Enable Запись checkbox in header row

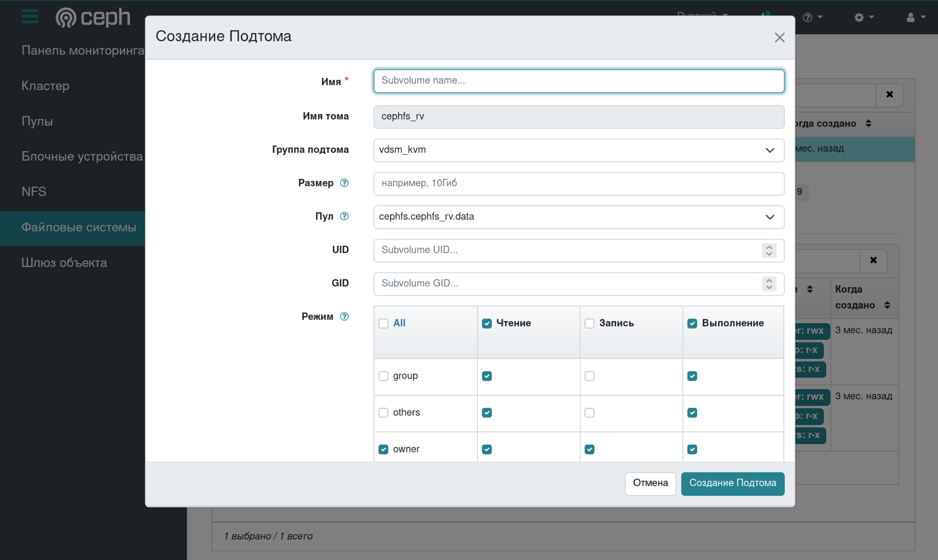click(590, 324)
